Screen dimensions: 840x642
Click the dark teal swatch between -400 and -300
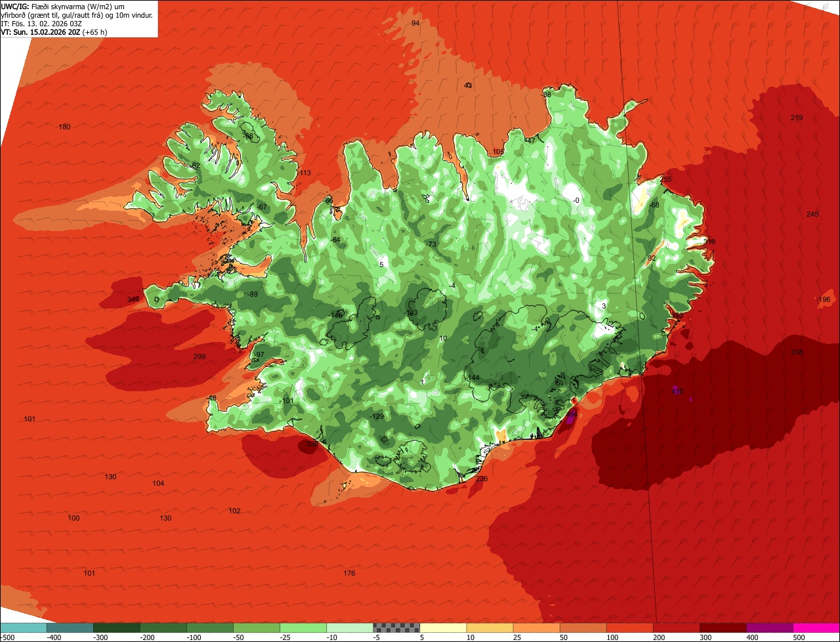tap(70, 628)
